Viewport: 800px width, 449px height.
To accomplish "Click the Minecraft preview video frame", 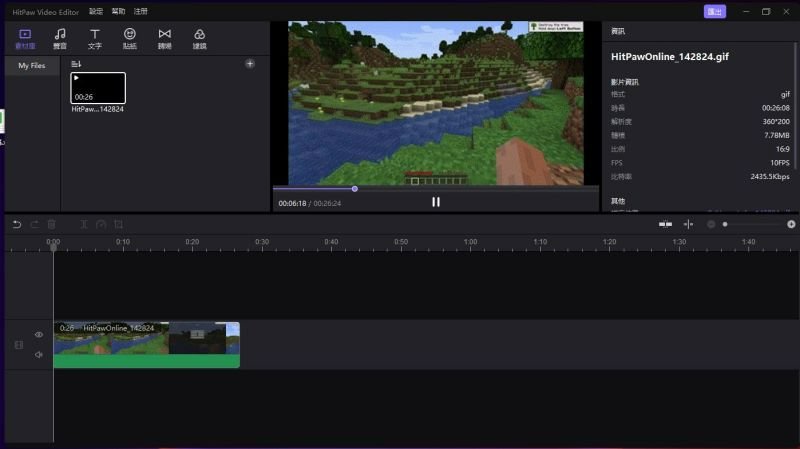I will point(436,103).
